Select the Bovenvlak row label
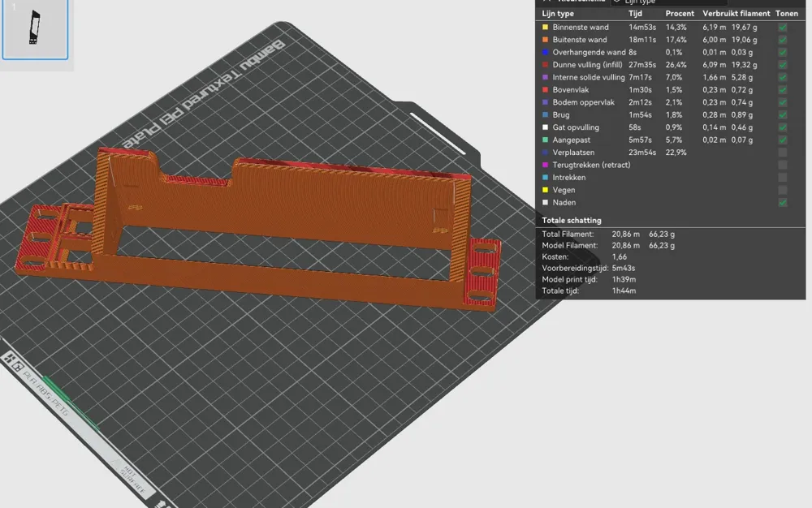Viewport: 812px width, 508px height. [571, 90]
